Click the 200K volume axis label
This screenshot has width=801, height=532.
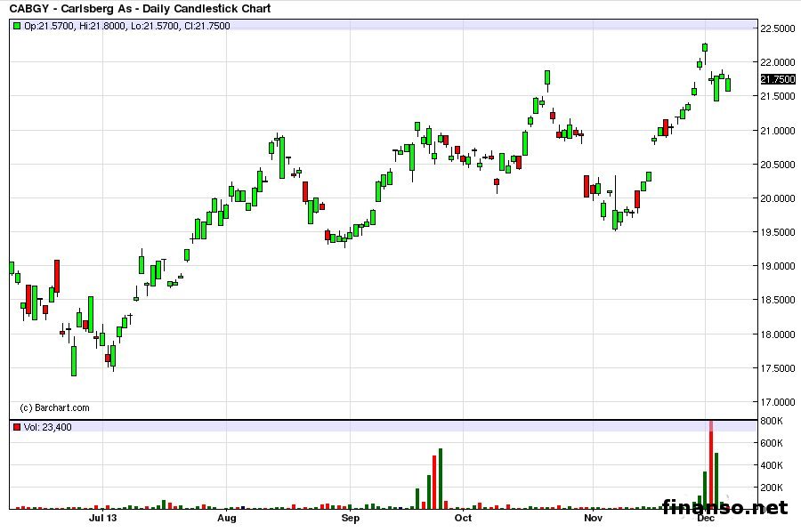(x=771, y=488)
